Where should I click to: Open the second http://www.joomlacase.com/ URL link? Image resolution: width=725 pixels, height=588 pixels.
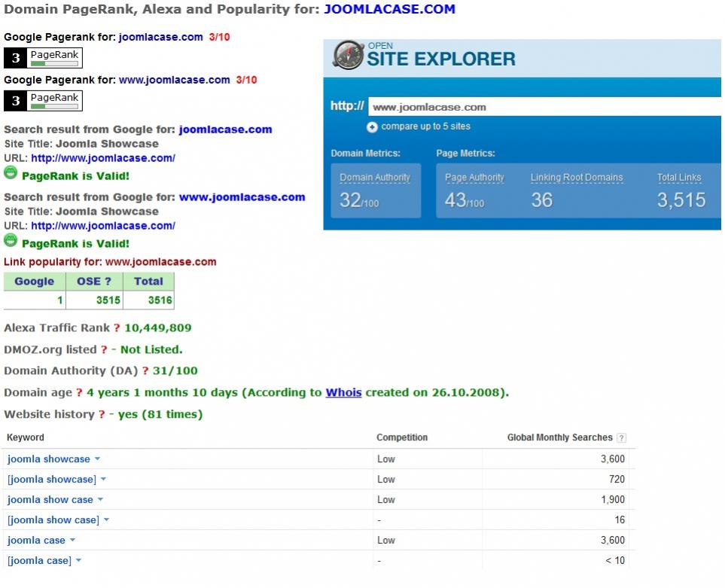tap(103, 226)
